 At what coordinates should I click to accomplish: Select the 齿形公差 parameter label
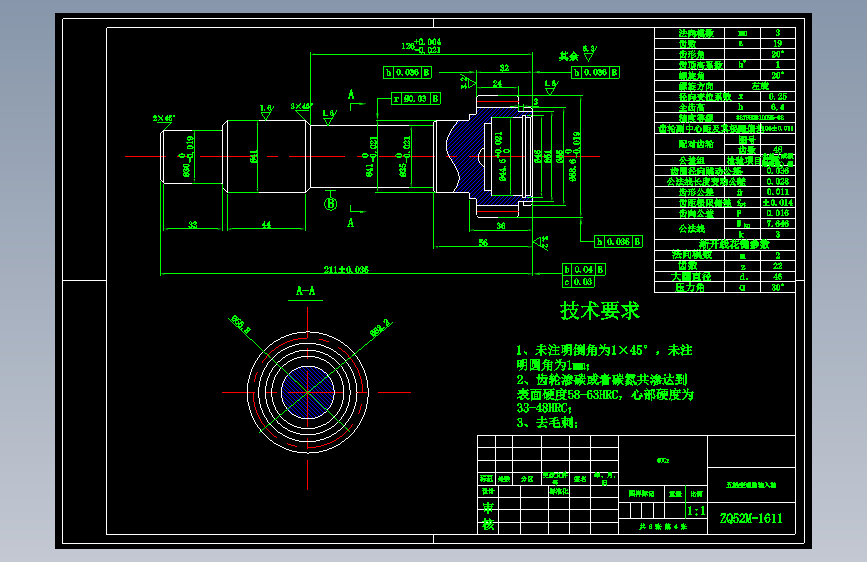tap(696, 192)
